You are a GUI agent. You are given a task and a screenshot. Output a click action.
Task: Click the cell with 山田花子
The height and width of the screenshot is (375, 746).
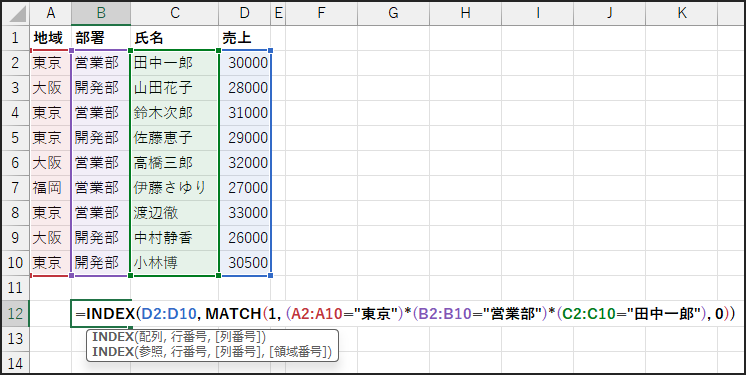coord(175,88)
